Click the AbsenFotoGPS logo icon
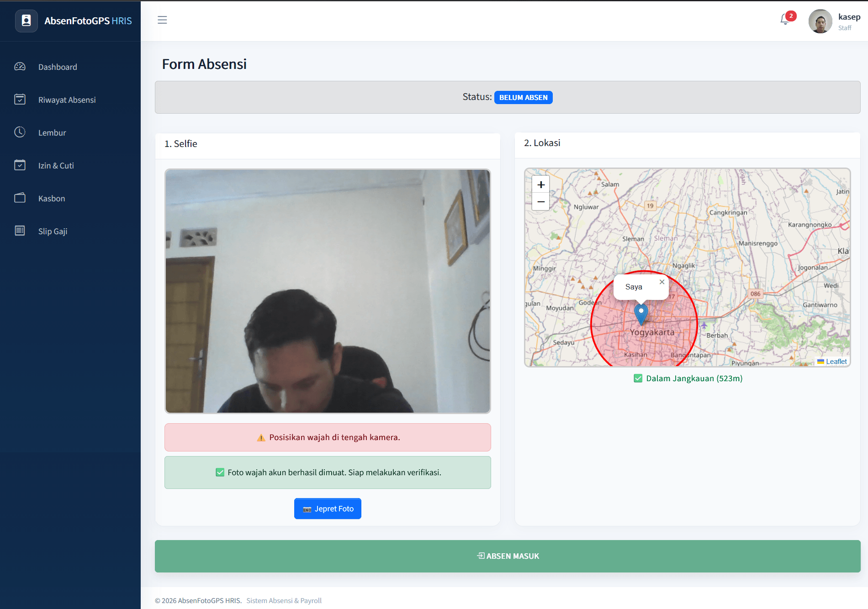868x609 pixels. 26,21
